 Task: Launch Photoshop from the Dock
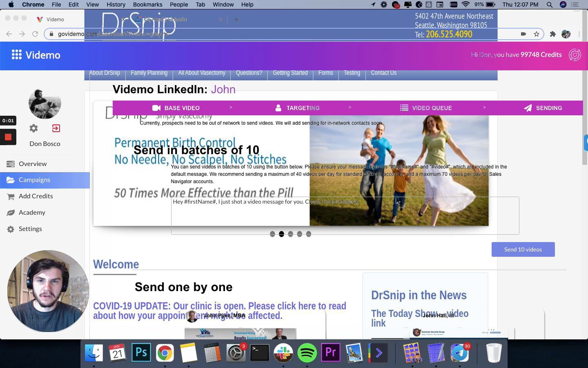pos(141,352)
